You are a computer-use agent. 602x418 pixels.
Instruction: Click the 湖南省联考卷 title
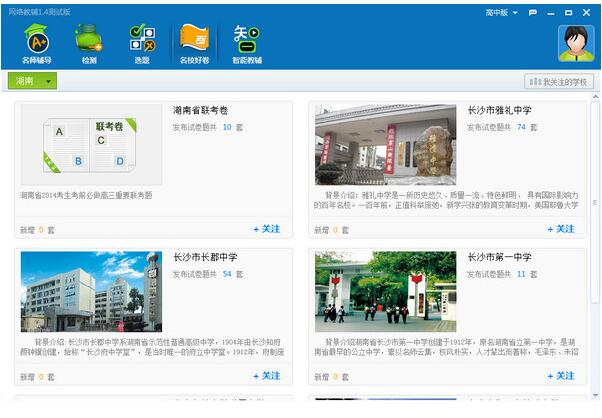click(x=200, y=111)
